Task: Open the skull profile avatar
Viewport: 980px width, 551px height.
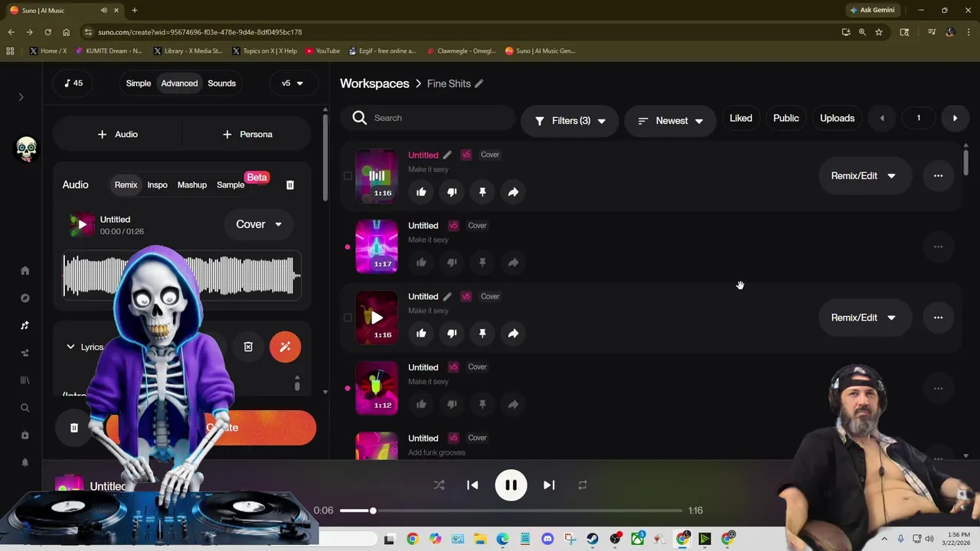Action: pyautogui.click(x=26, y=148)
